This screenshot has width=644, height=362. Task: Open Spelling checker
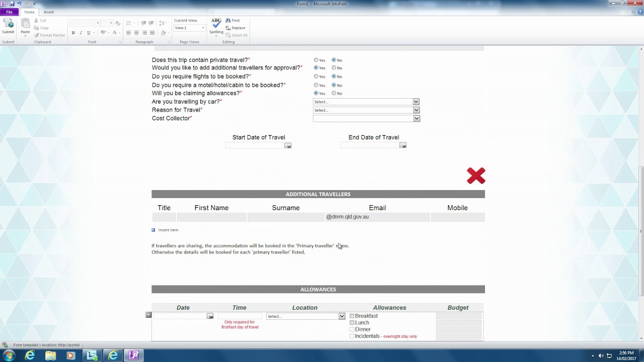point(216,27)
